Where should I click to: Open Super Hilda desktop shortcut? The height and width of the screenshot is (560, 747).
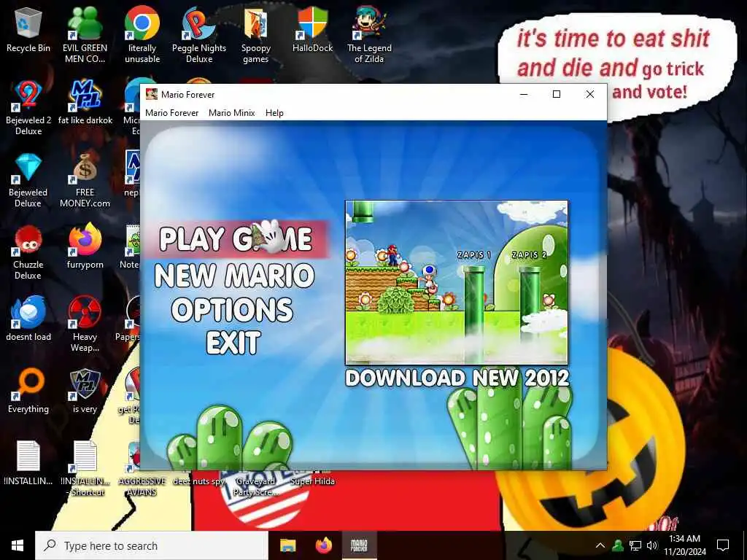coord(312,481)
